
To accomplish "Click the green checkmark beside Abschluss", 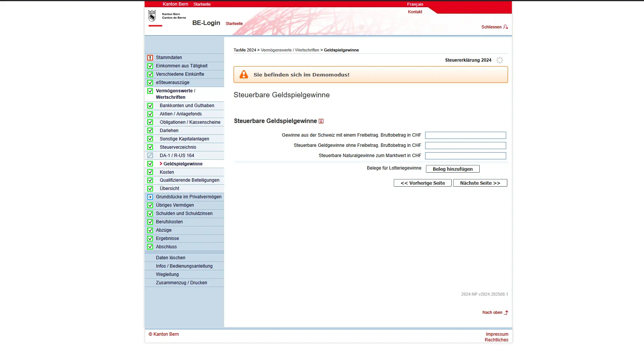I will click(x=150, y=247).
